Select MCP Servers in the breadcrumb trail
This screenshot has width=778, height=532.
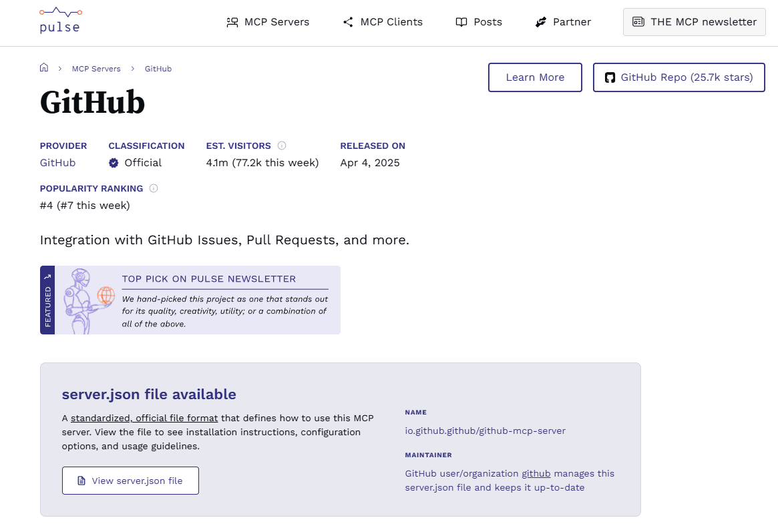pos(96,69)
